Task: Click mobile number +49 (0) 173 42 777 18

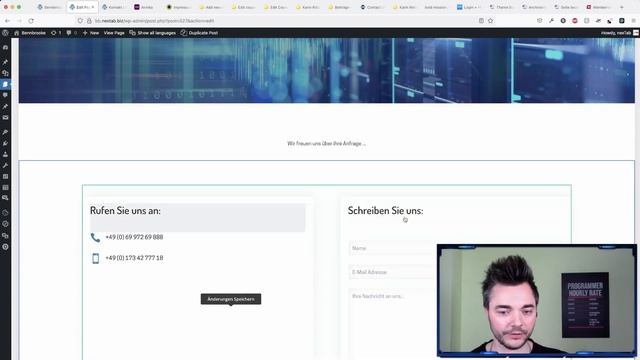Action: (134, 258)
